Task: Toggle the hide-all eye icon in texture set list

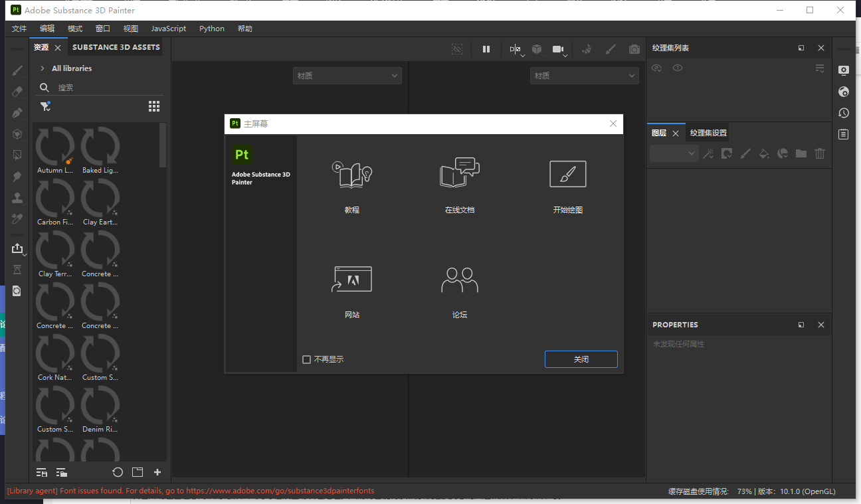Action: [656, 68]
